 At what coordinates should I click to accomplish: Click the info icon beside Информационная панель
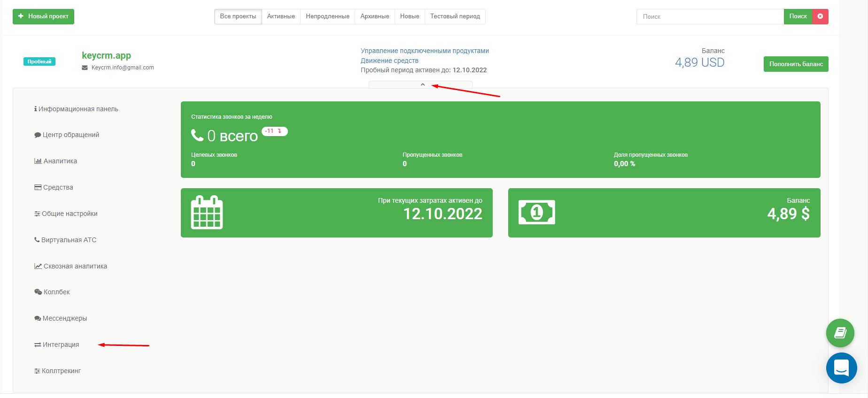coord(36,109)
